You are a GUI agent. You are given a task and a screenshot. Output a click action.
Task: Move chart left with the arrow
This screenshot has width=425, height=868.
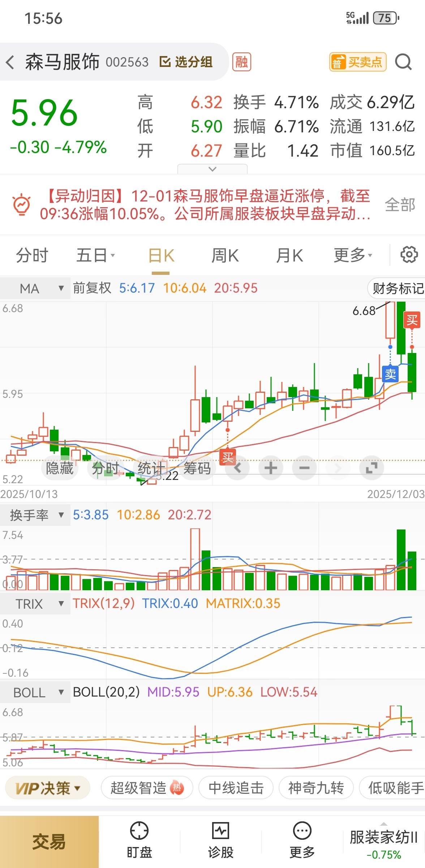click(237, 468)
